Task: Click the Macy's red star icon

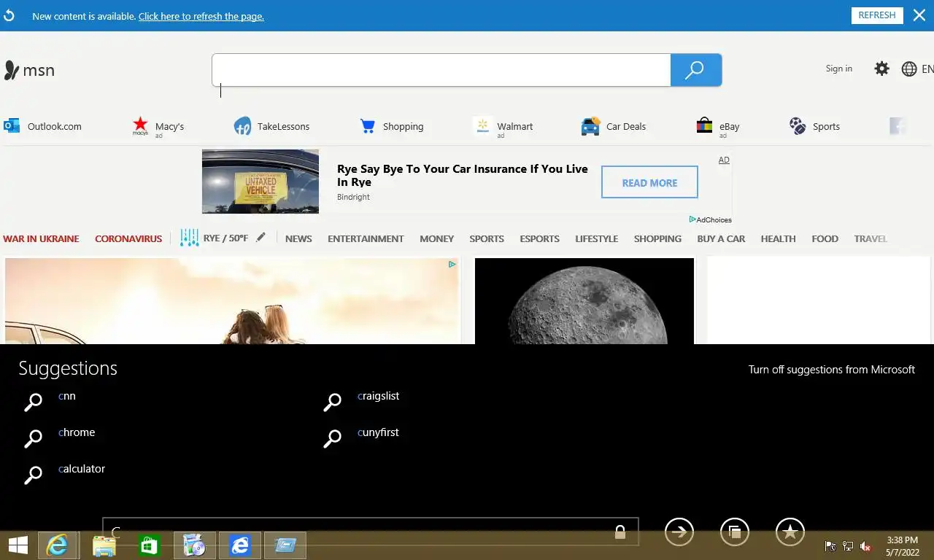Action: (140, 126)
